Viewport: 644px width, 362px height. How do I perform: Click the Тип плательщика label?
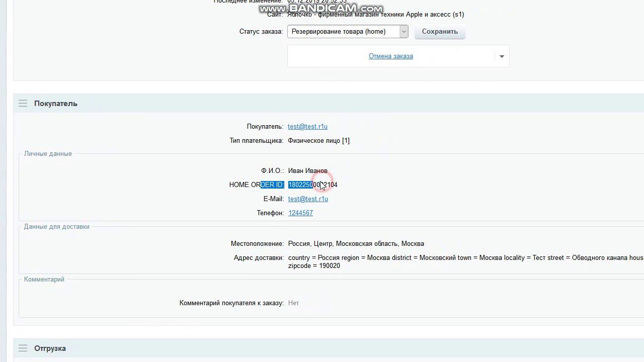[x=257, y=140]
